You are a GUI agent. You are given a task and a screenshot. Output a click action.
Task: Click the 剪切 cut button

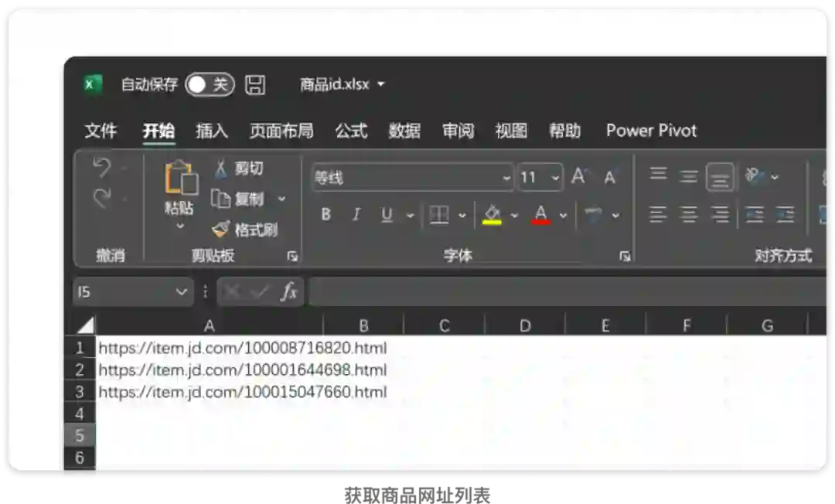point(239,169)
